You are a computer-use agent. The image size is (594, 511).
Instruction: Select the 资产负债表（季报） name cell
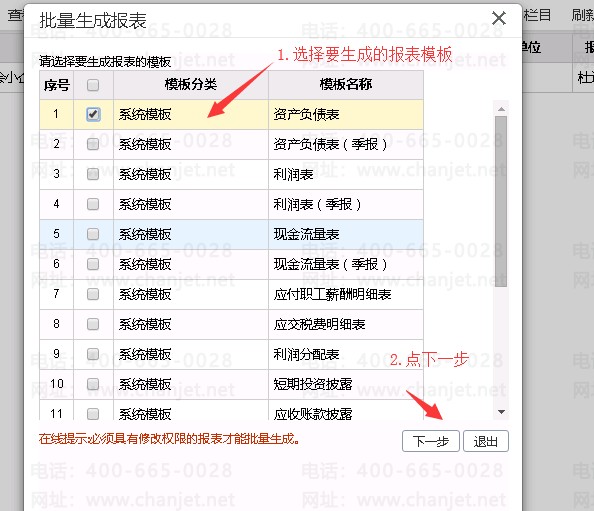click(345, 144)
